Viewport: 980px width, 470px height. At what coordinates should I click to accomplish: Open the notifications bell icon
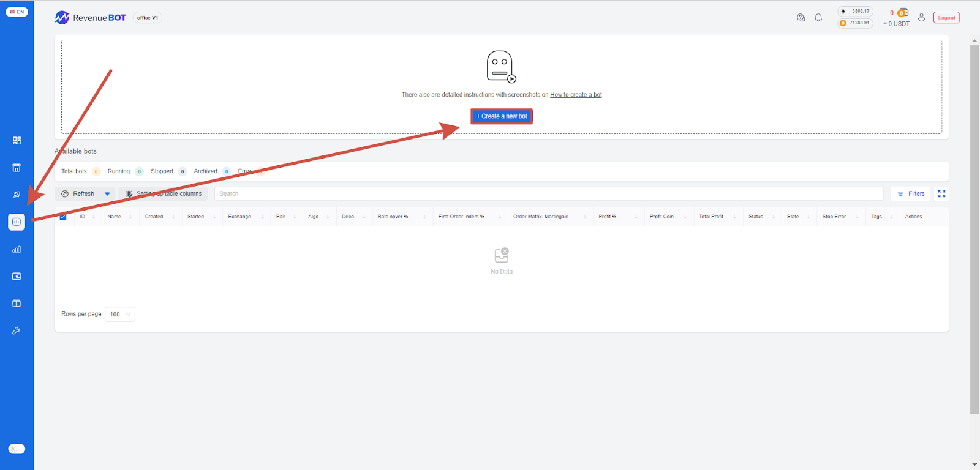tap(818, 18)
